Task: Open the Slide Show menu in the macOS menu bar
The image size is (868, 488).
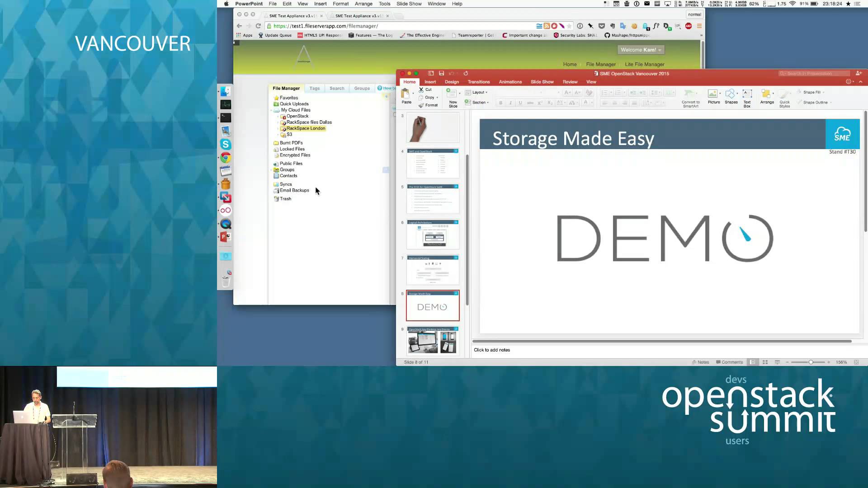Action: [x=409, y=4]
